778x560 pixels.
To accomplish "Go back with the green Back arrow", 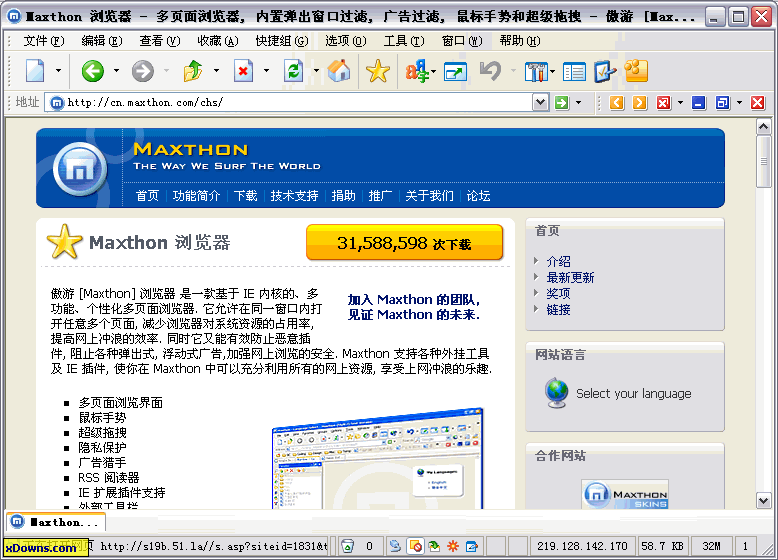I will (x=93, y=71).
